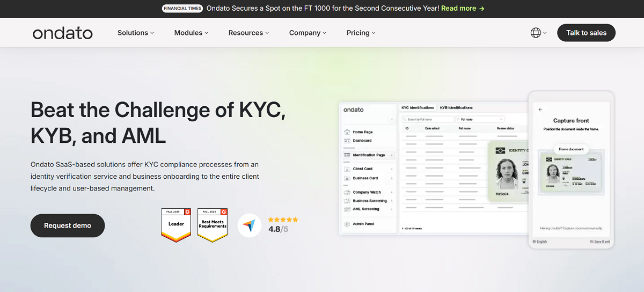
Task: Click the G2 Leader badge
Action: (176, 225)
